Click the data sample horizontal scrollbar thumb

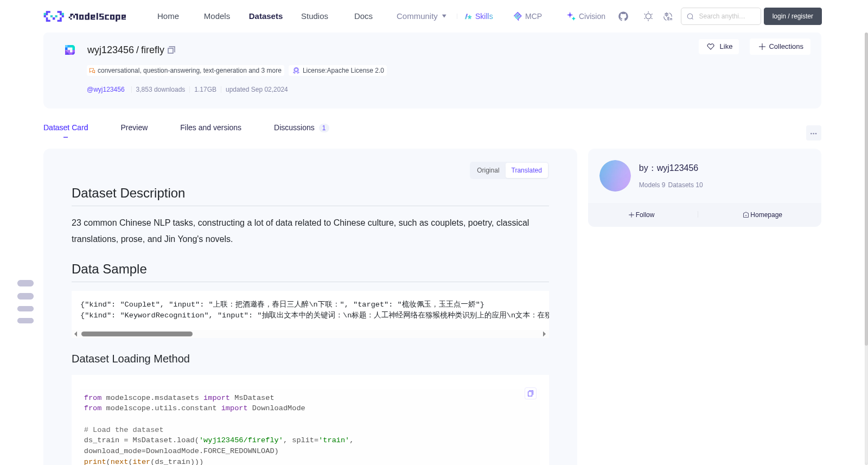point(137,334)
